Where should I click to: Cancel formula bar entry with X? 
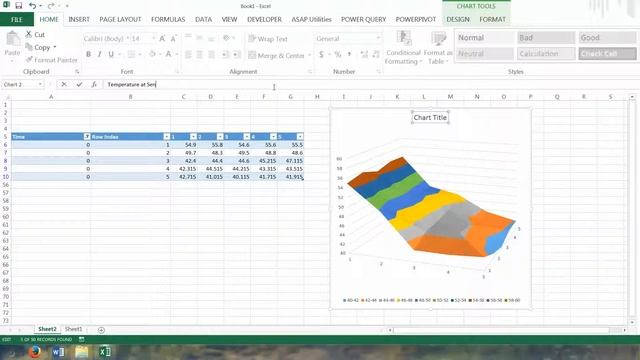(x=64, y=84)
